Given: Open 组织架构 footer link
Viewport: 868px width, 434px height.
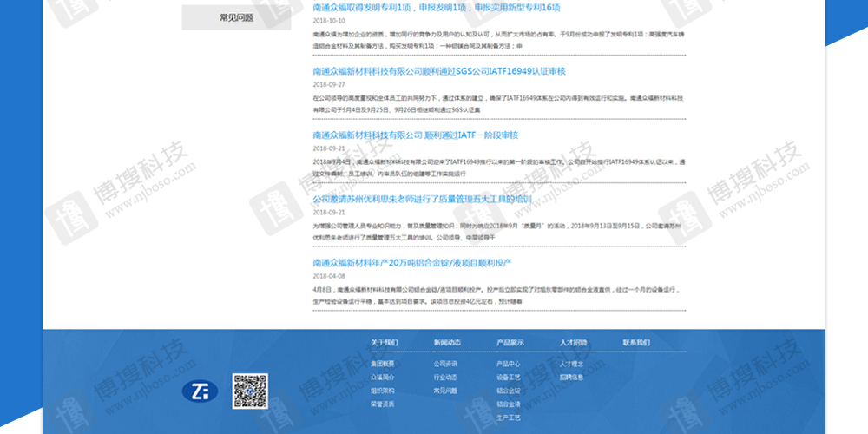Looking at the screenshot, I should (383, 391).
